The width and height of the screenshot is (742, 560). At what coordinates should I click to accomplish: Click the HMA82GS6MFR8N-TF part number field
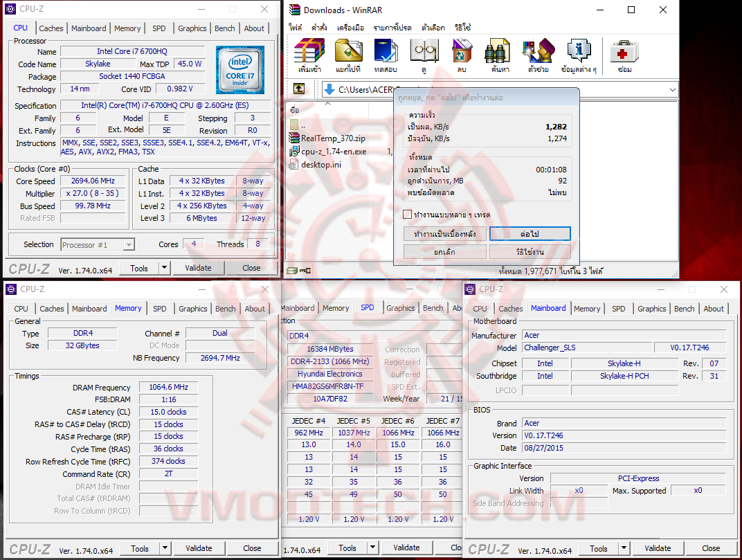330,386
